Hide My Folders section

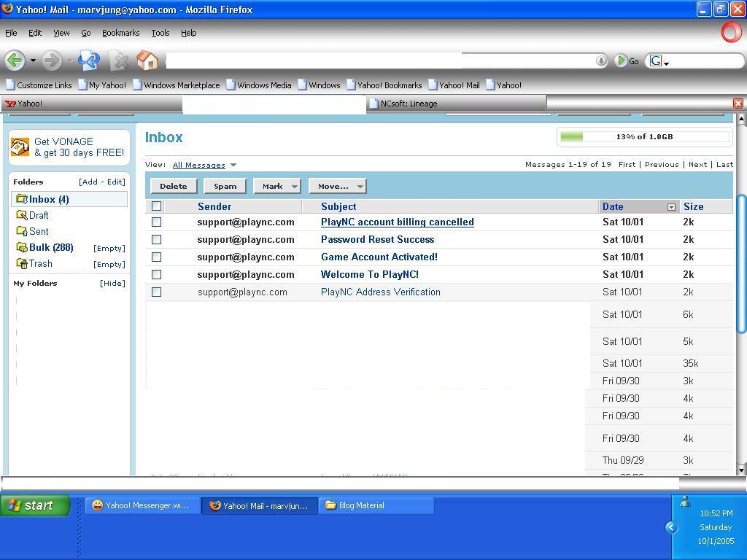click(x=112, y=284)
